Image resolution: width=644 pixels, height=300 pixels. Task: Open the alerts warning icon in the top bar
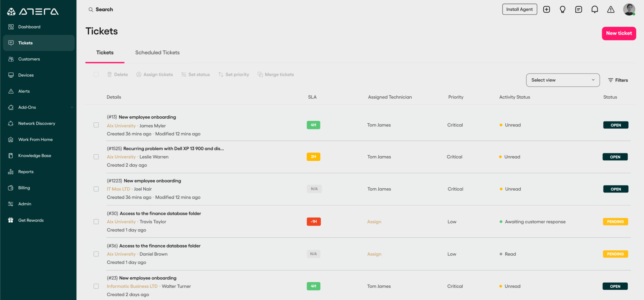click(610, 9)
